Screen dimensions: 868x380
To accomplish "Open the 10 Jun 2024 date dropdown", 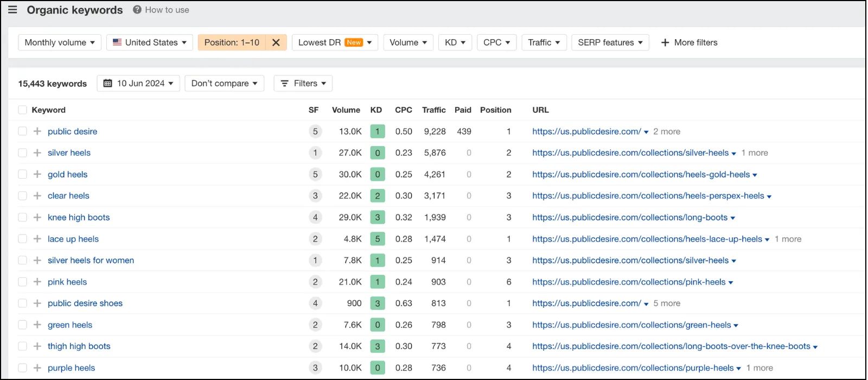I will click(138, 83).
